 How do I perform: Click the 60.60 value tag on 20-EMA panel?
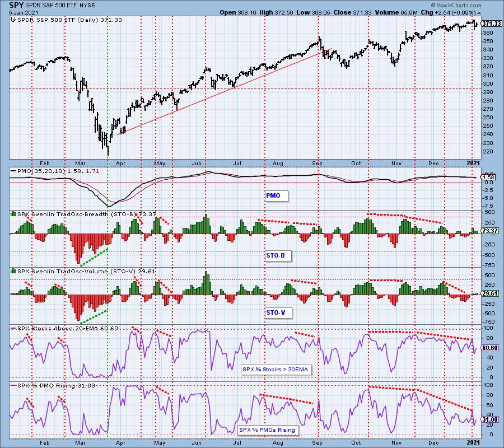click(x=490, y=348)
